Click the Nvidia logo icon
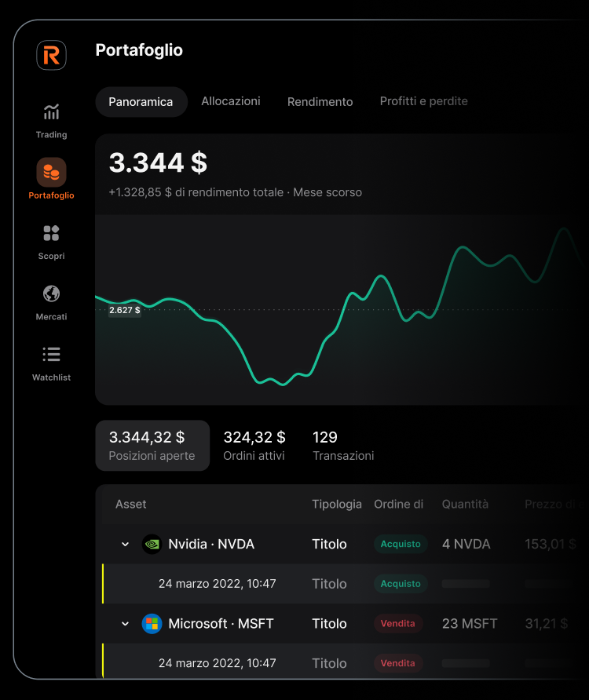The image size is (589, 700). [x=152, y=544]
